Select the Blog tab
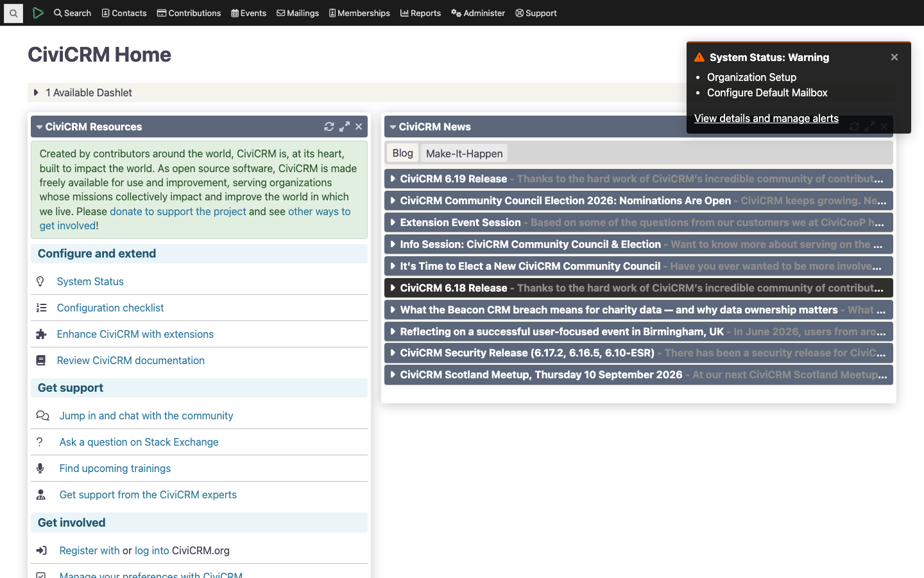 [403, 153]
